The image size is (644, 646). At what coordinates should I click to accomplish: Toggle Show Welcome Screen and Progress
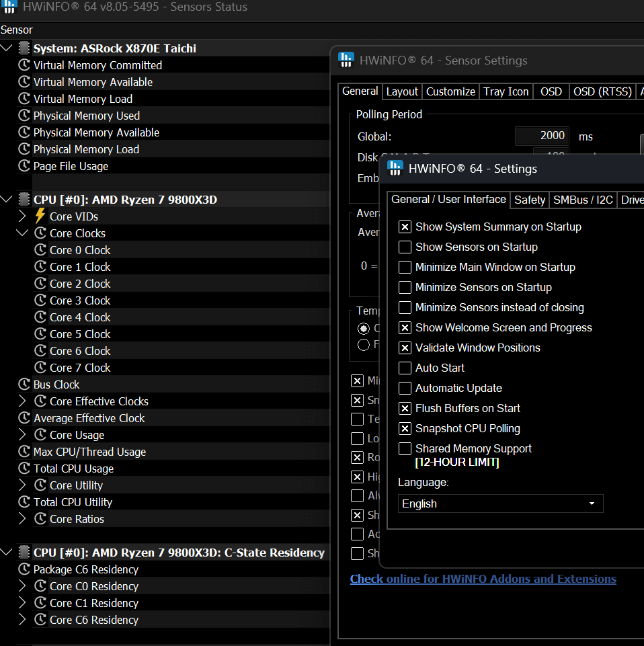point(405,328)
